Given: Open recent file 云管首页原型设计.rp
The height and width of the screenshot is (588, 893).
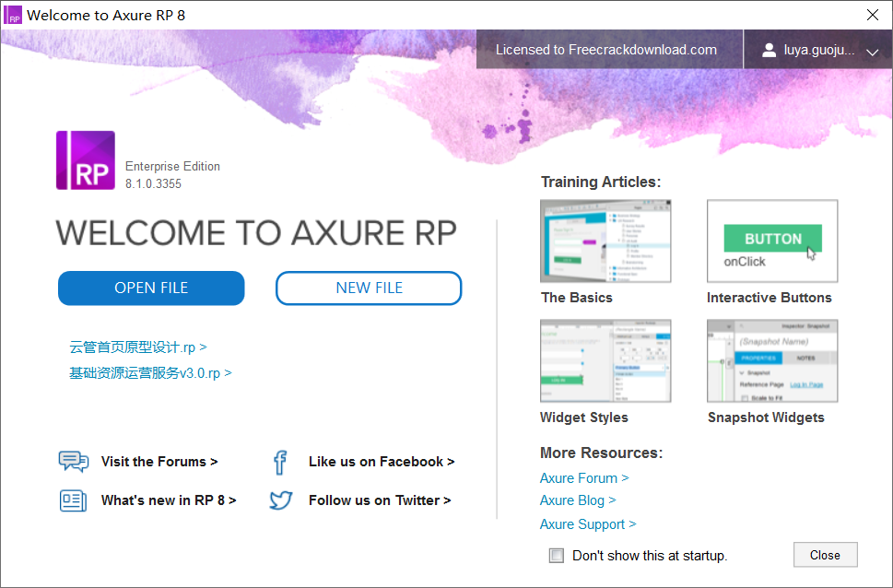Looking at the screenshot, I should click(138, 347).
